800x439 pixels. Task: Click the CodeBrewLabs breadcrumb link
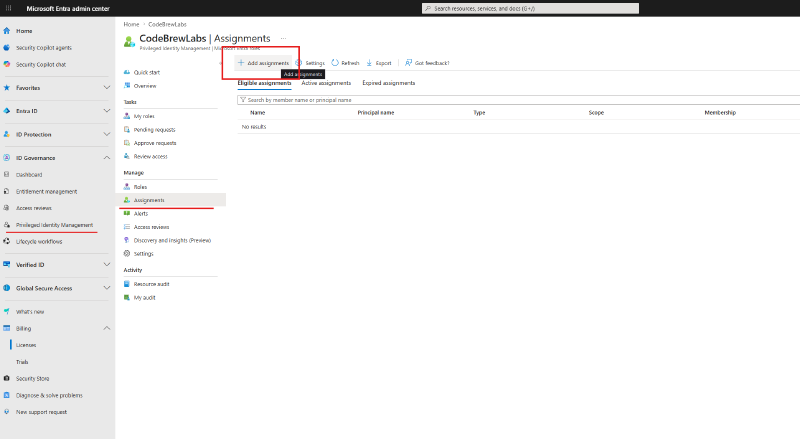click(167, 24)
